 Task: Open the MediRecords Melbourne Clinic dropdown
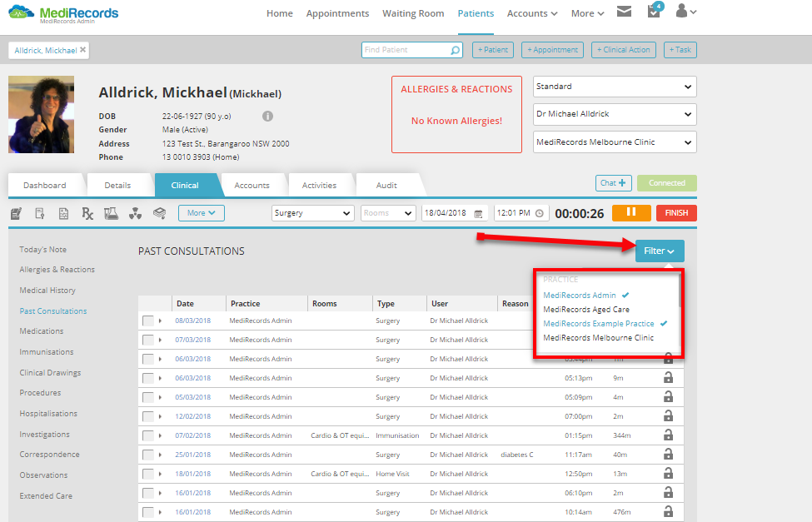(615, 142)
